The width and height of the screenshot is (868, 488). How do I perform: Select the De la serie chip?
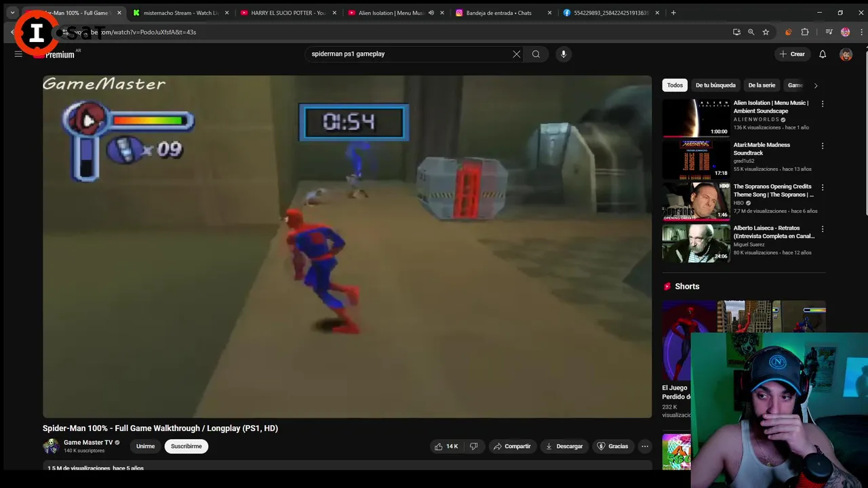762,85
